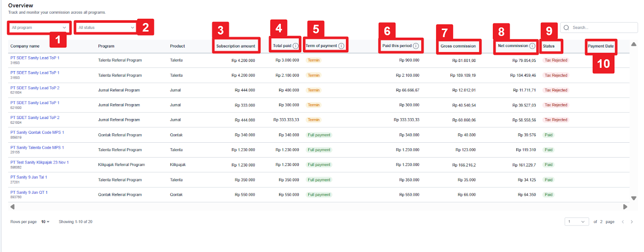This screenshot has width=644, height=252.
Task: Click the info icon next to Term of payment
Action: click(341, 46)
